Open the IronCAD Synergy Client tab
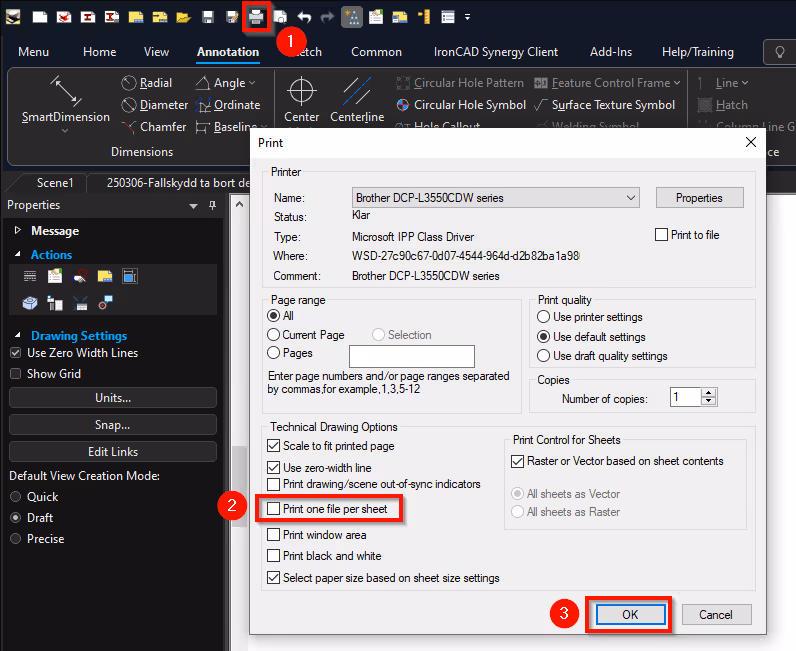This screenshot has height=651, width=796. [495, 52]
